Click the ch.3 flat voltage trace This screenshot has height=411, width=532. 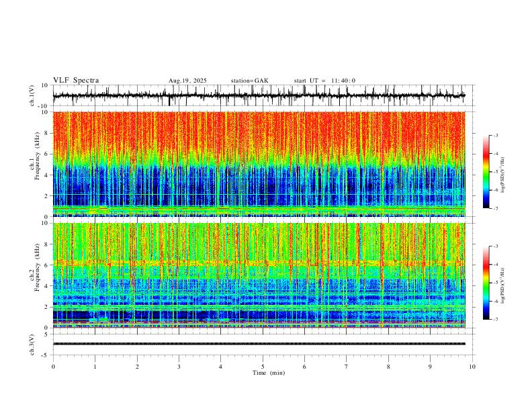pos(259,344)
